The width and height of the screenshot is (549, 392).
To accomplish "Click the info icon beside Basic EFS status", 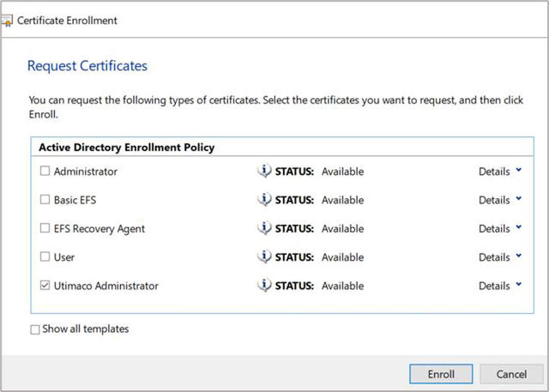I will pos(264,200).
